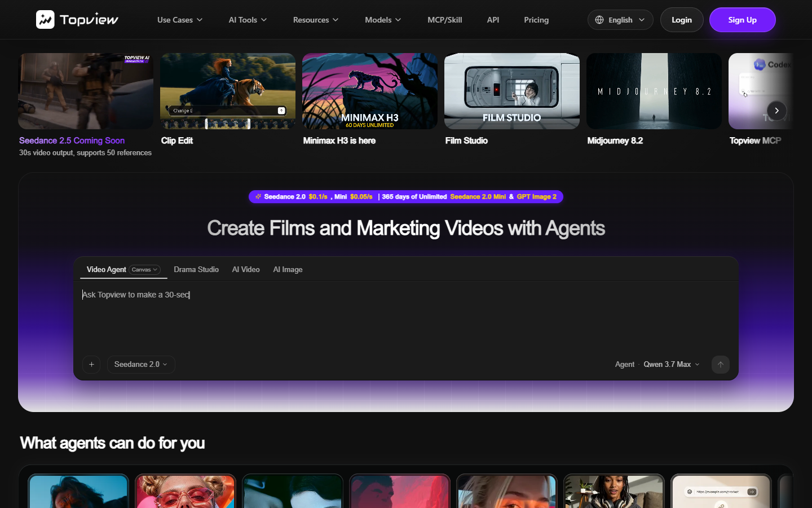Viewport: 812px width, 508px height.
Task: Click the sparkle icon in promo banner
Action: click(258, 197)
